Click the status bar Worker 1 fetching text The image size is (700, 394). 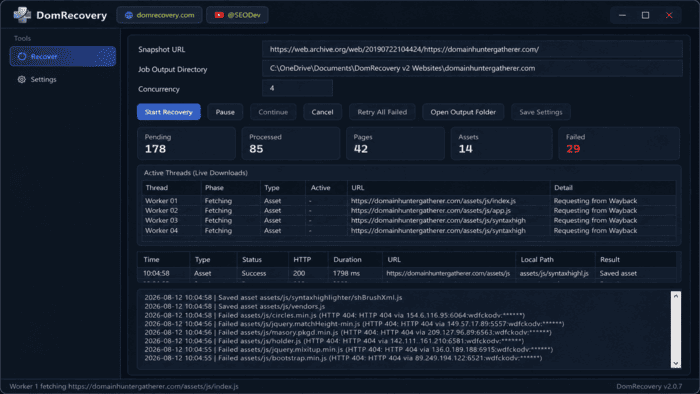pos(124,386)
